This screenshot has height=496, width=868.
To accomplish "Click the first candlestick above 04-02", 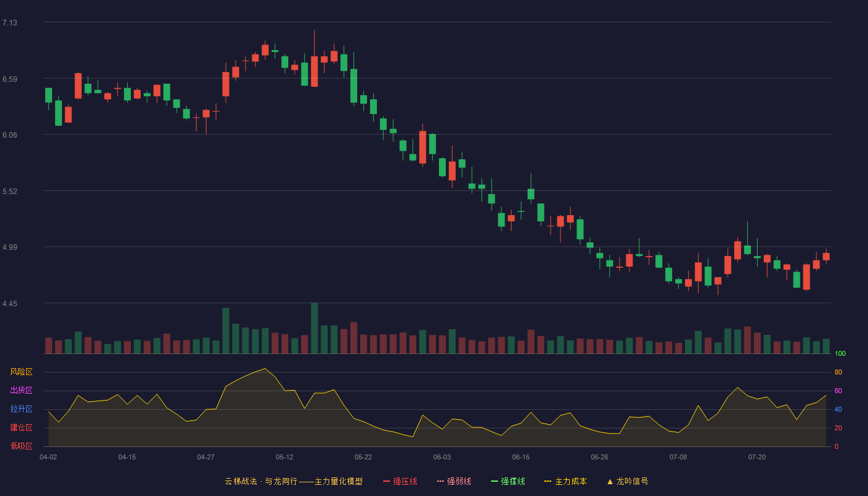I will pyautogui.click(x=48, y=95).
